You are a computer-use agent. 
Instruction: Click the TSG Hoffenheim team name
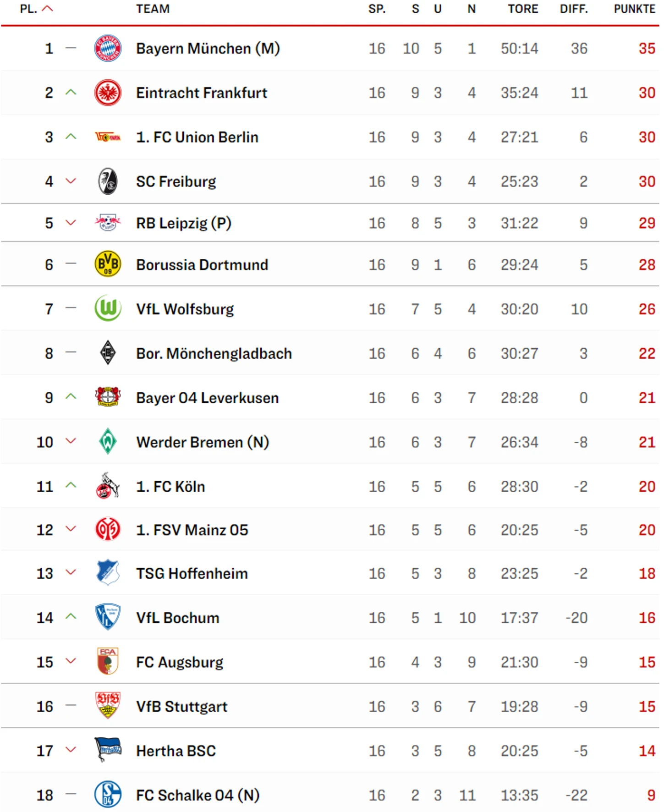(192, 573)
